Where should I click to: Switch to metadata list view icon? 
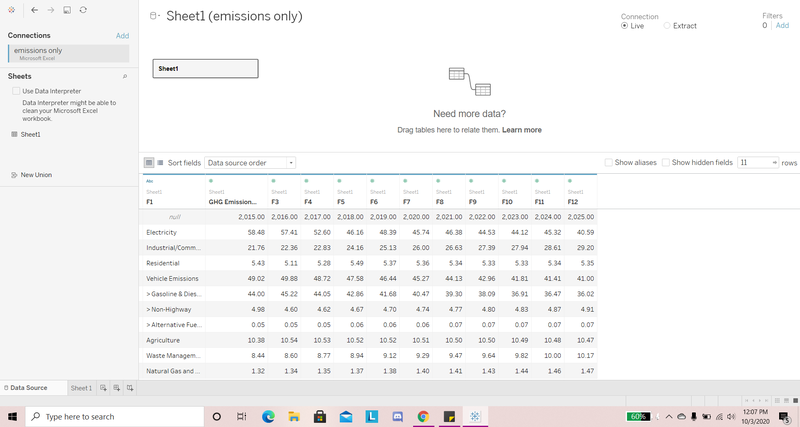(x=160, y=162)
